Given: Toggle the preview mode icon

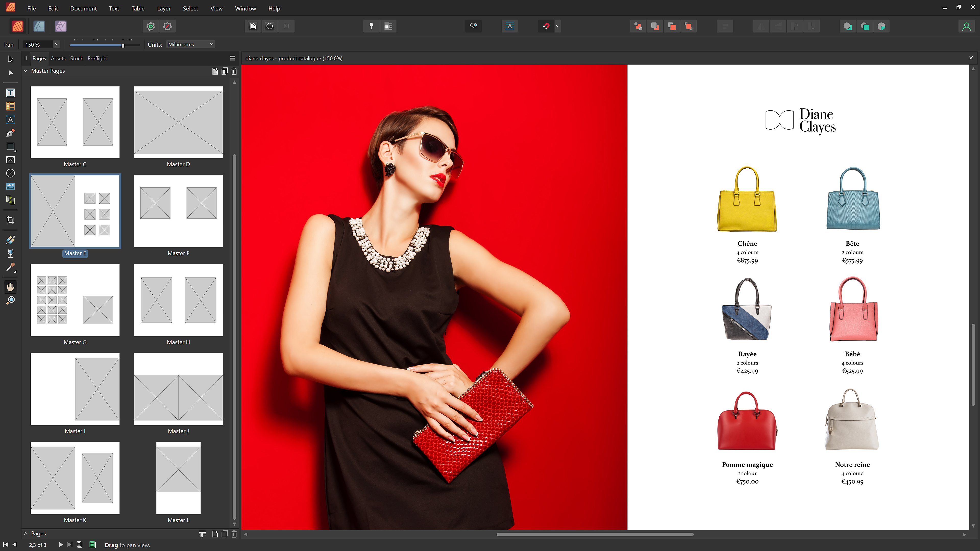Looking at the screenshot, I should 473,26.
